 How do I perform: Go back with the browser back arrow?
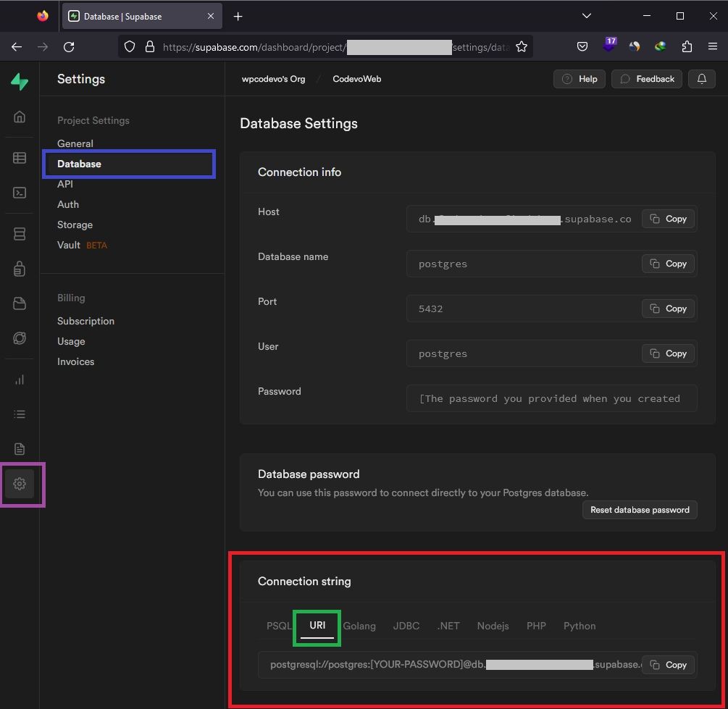pos(17,47)
